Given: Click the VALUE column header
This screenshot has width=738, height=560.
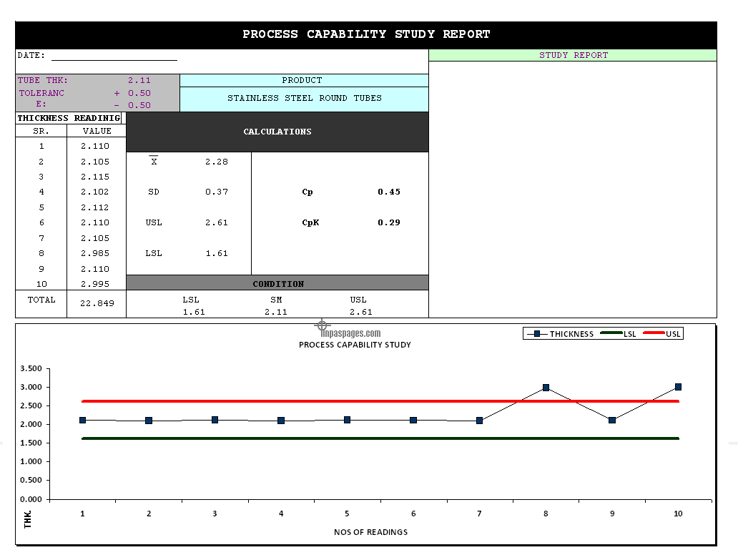Looking at the screenshot, I should pos(97,131).
